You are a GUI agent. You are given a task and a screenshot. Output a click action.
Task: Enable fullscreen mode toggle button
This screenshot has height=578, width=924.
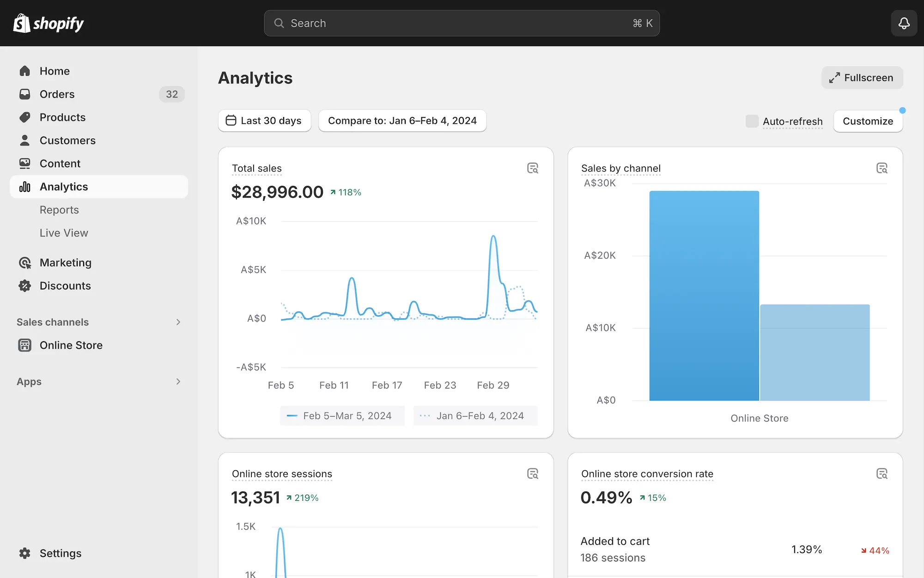tap(862, 77)
